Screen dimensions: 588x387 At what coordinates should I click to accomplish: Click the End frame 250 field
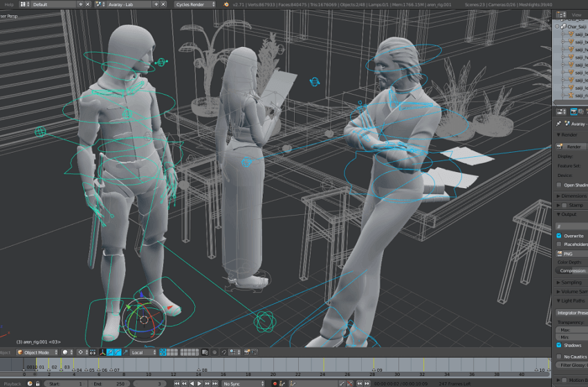(x=108, y=383)
